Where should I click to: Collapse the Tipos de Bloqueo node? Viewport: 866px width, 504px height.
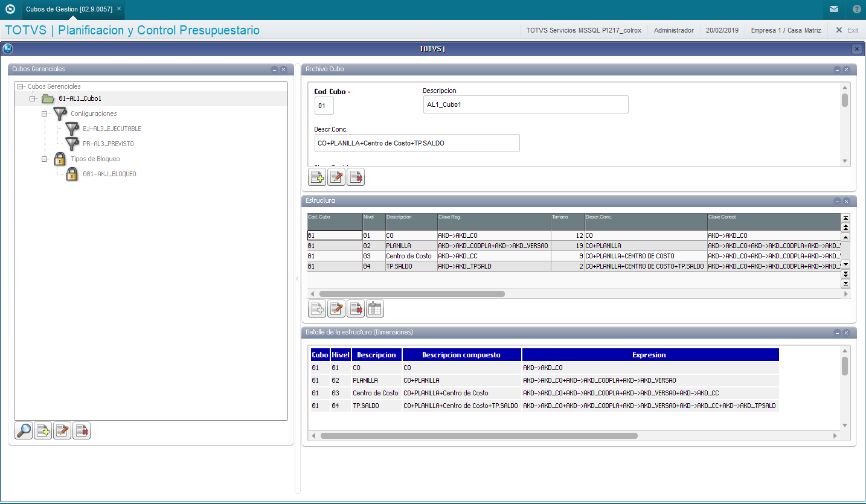(45, 159)
